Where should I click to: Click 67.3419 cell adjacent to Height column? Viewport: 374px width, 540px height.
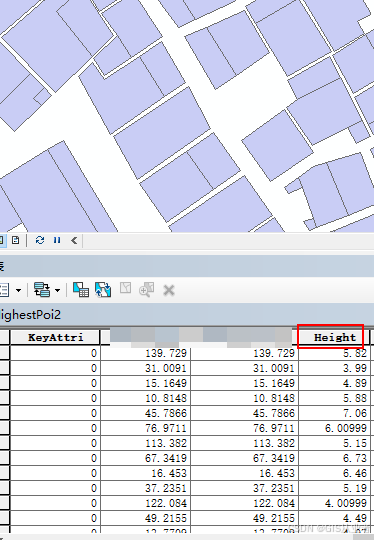245,458
